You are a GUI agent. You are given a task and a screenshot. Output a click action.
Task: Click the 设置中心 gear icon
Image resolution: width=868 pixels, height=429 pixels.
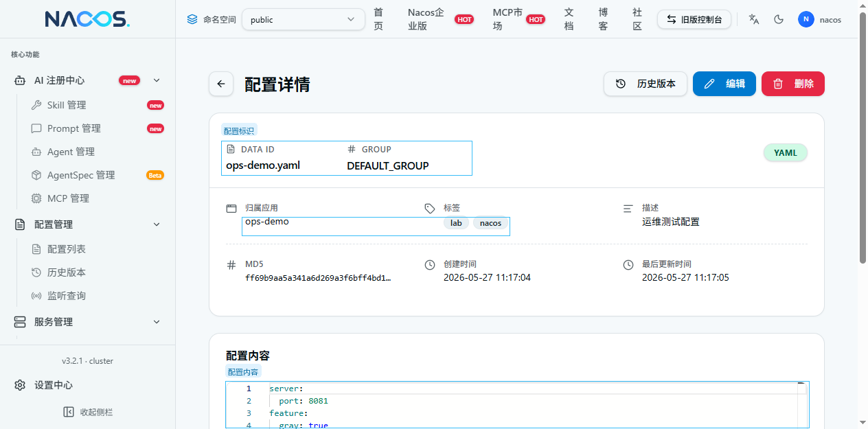21,385
